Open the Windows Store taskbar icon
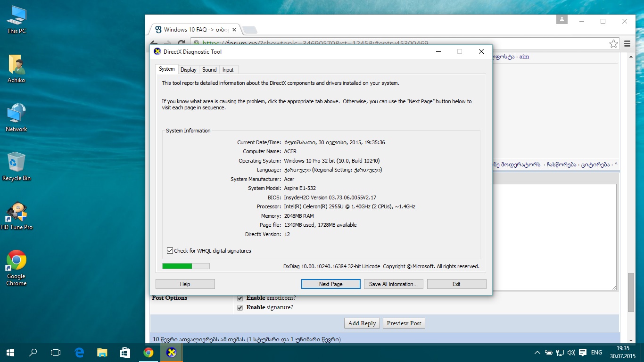 click(125, 352)
